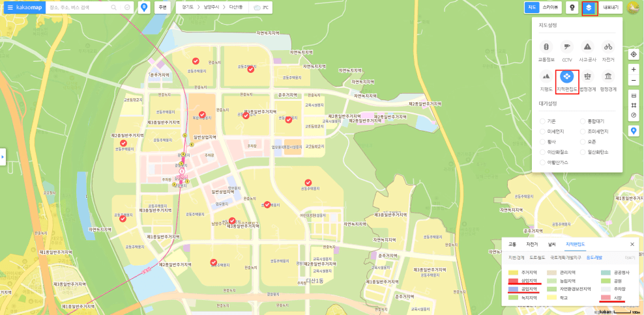This screenshot has height=315, width=644.
Task: Open the layers map settings button
Action: [x=589, y=8]
